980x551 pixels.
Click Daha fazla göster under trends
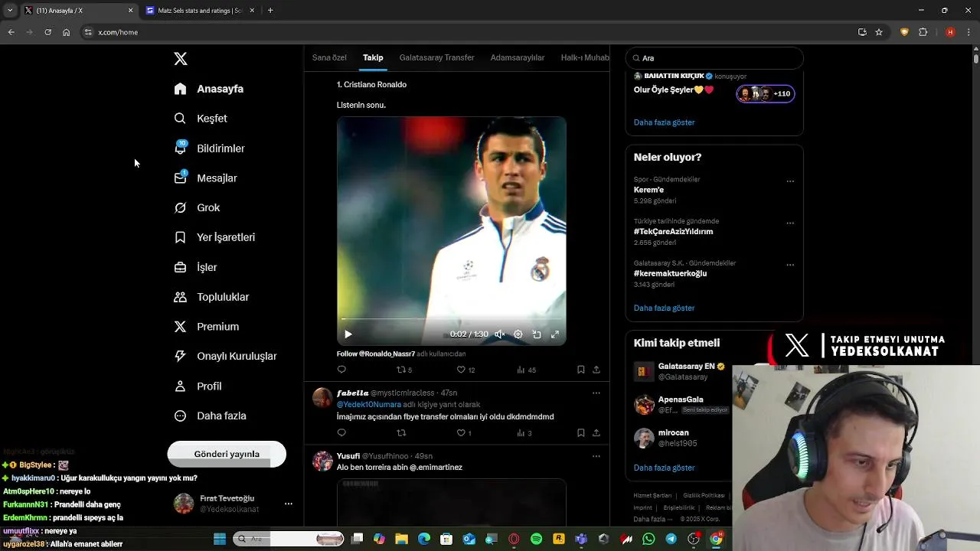click(664, 308)
